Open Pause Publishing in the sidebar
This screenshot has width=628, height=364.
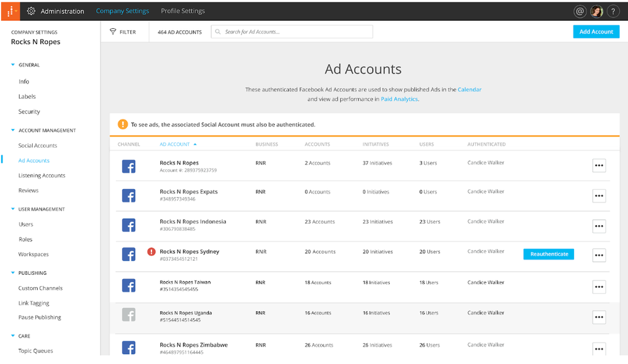[x=40, y=317]
